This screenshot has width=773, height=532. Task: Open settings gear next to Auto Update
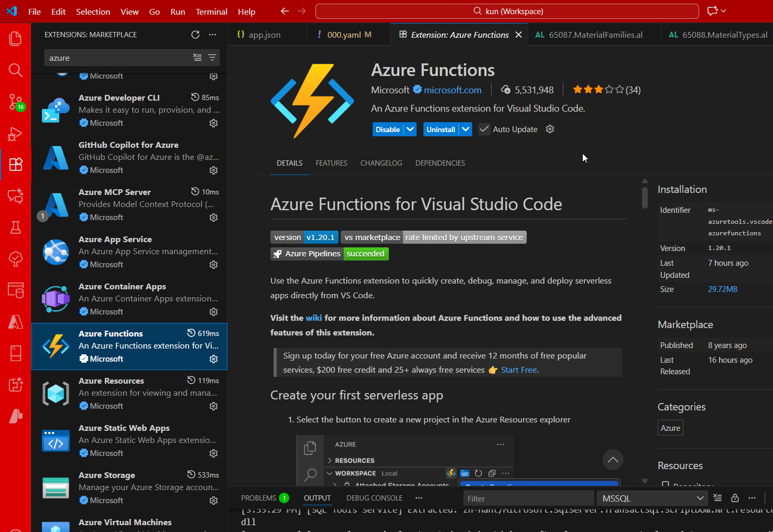pos(550,129)
